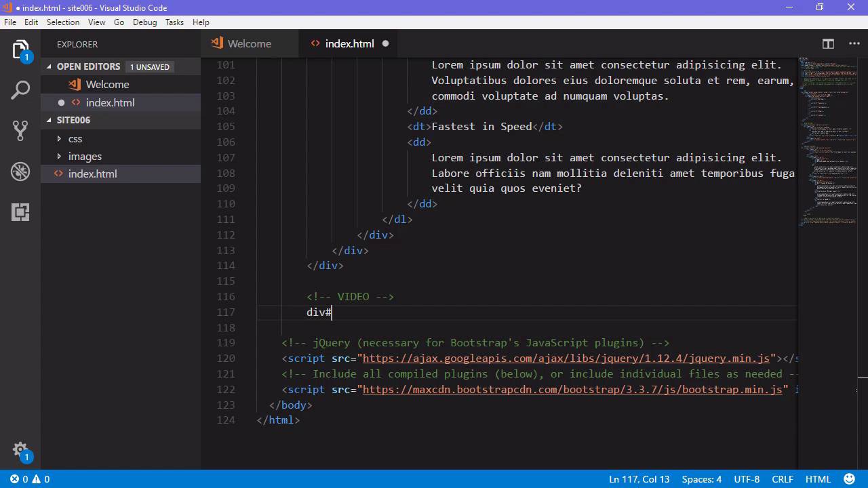868x488 pixels.
Task: Open the jQuery googleapis script link
Action: 566,359
